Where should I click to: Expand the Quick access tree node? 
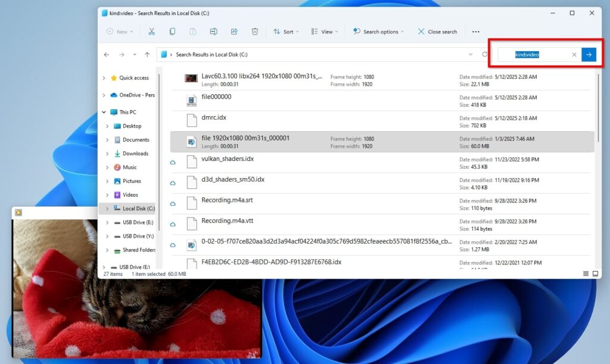[x=104, y=78]
